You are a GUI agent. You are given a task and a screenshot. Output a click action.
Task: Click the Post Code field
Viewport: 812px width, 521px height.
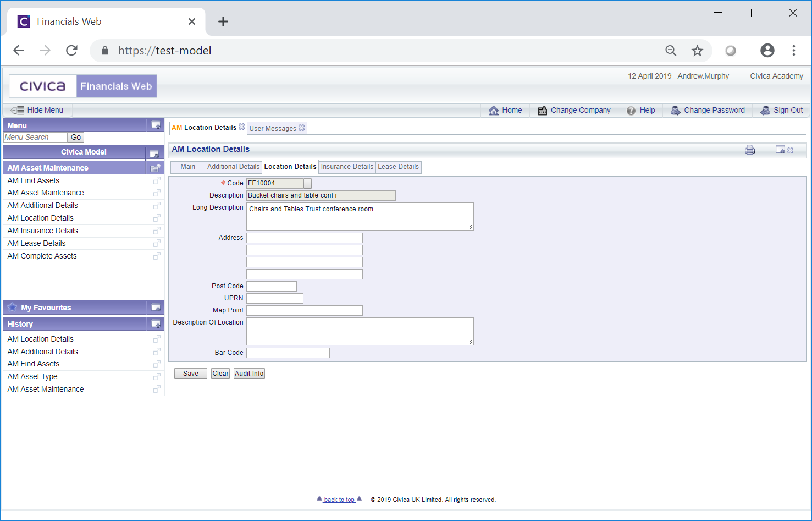tap(272, 286)
